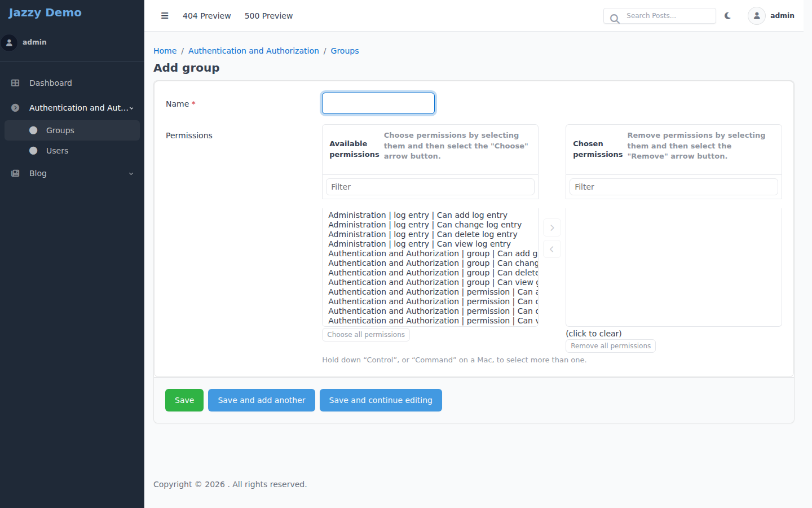Click the admin avatar icon in top bar
Screen dimensions: 812x508
757,16
